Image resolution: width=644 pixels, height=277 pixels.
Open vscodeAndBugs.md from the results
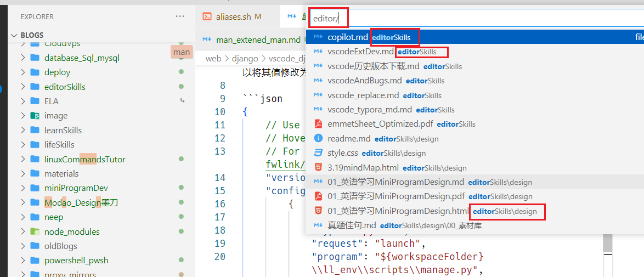click(475, 81)
